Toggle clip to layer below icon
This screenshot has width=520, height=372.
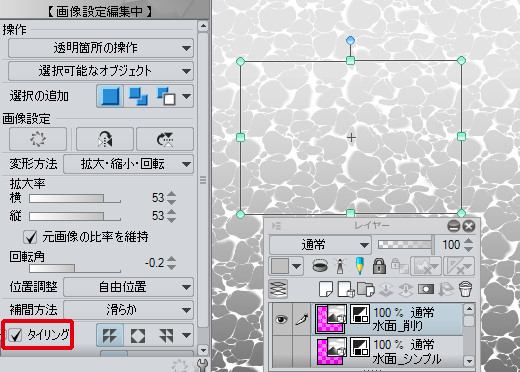point(320,266)
